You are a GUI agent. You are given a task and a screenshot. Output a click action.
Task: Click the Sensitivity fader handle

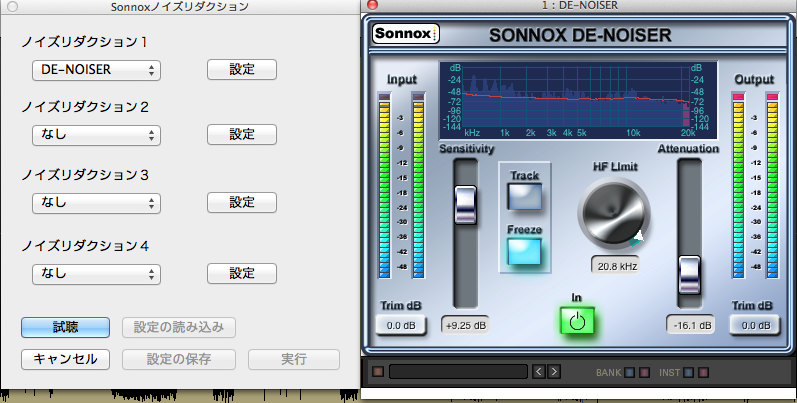pos(466,205)
